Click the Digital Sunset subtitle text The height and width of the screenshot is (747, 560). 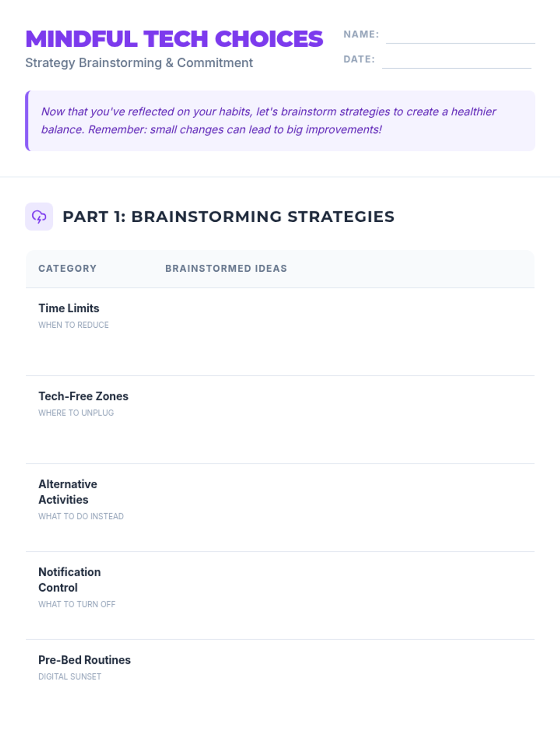(x=70, y=677)
